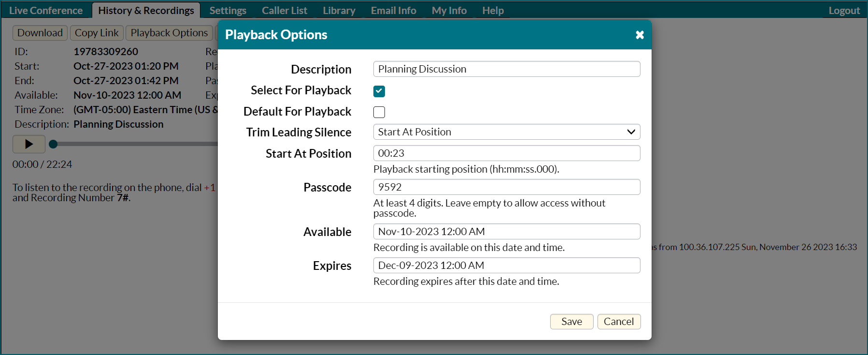Click the Playback Options dialog title

click(x=276, y=35)
